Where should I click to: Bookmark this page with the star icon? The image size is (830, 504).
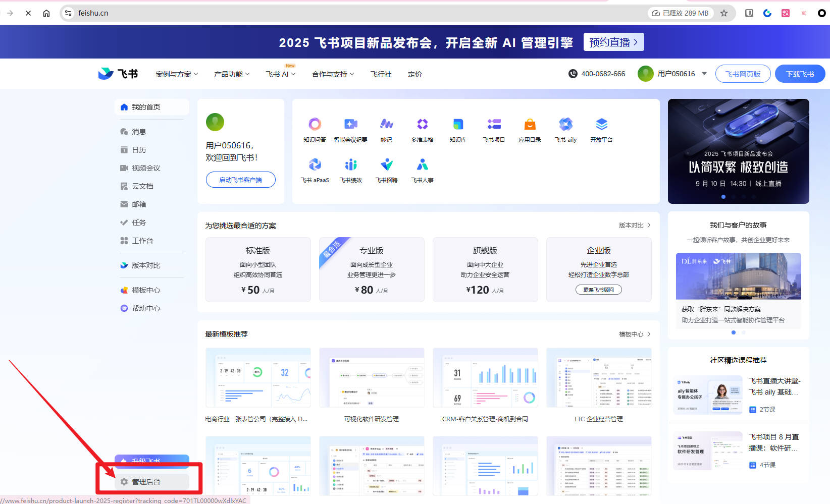click(x=724, y=13)
